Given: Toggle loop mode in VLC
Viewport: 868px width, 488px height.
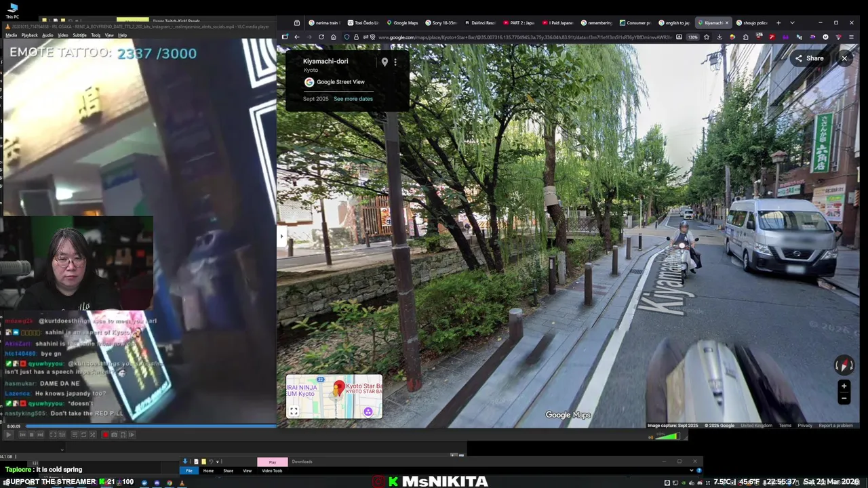Looking at the screenshot, I should pyautogui.click(x=83, y=435).
